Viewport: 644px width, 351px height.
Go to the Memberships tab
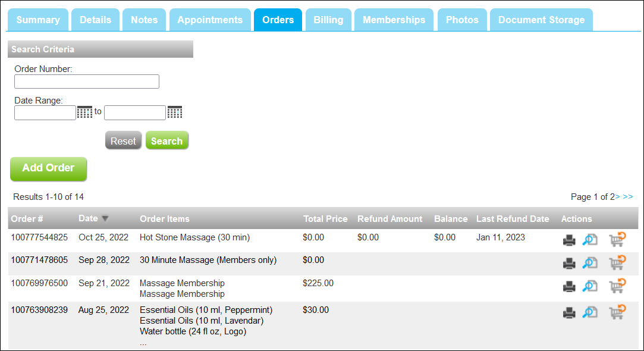point(394,20)
